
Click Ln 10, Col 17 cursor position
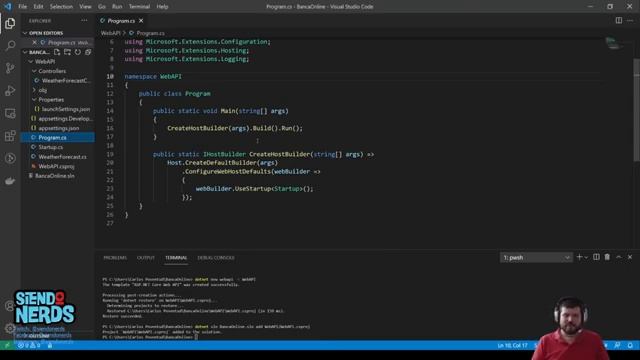click(512, 345)
